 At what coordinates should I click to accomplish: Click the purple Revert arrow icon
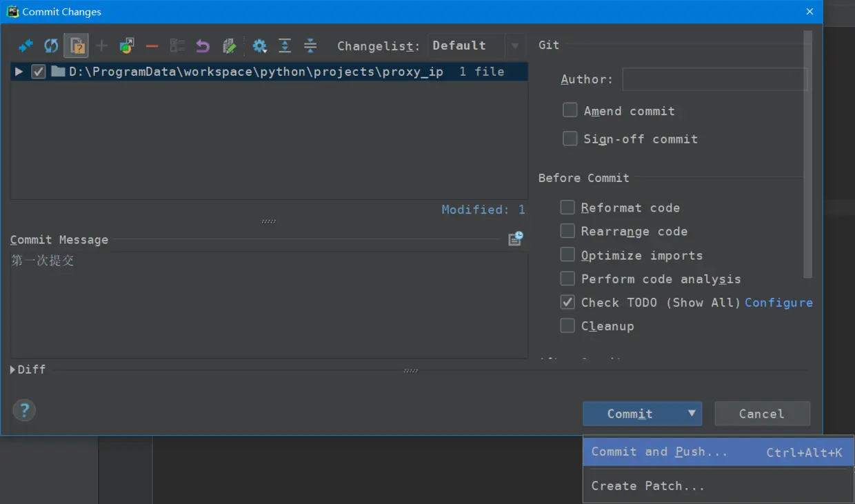coord(203,46)
